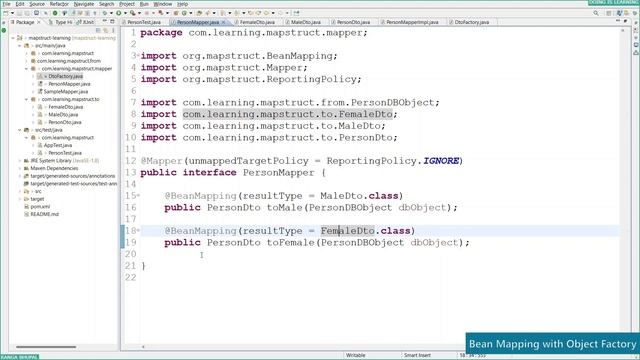Switch to the DtoFactory.java editor tab

tap(471, 22)
